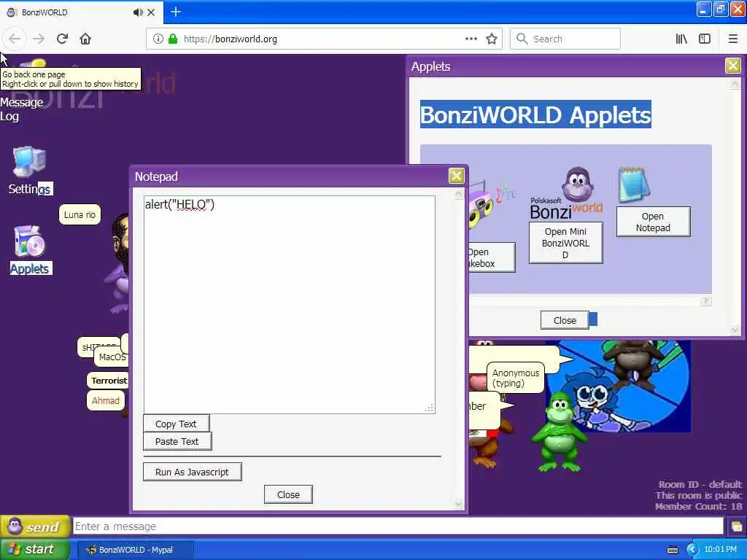The height and width of the screenshot is (560, 747).
Task: Bookmark this page with the star icon
Action: (492, 39)
